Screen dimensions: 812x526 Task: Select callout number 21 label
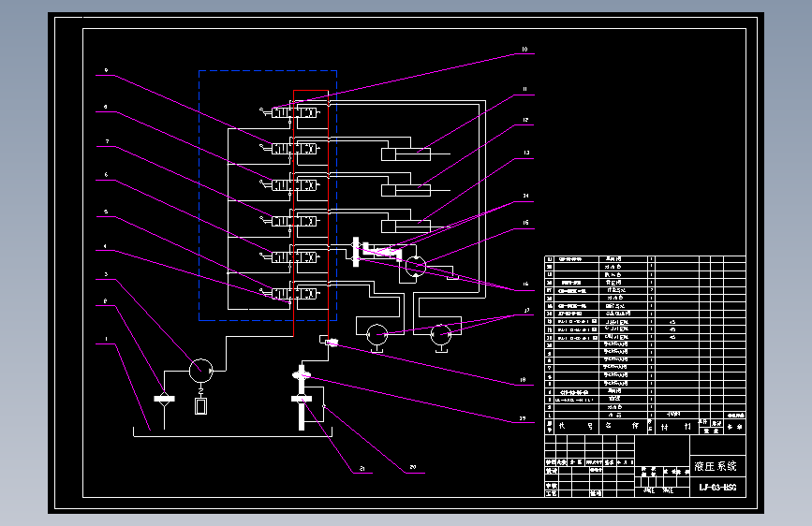pos(362,468)
